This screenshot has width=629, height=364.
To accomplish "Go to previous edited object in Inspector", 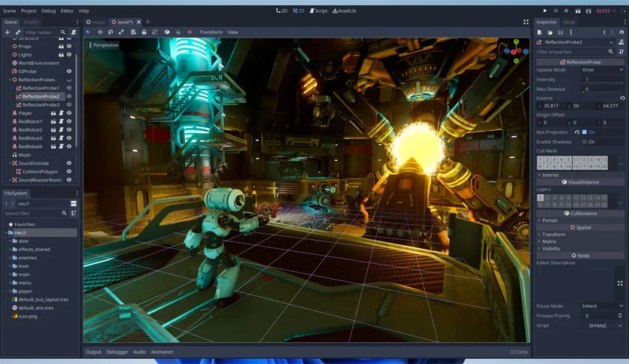I will 604,32.
